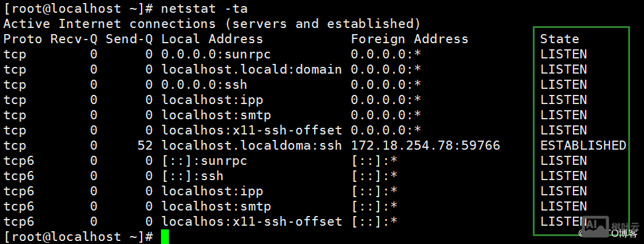644x244 pixels.
Task: Click the 'Local Address' column header
Action: (212, 39)
